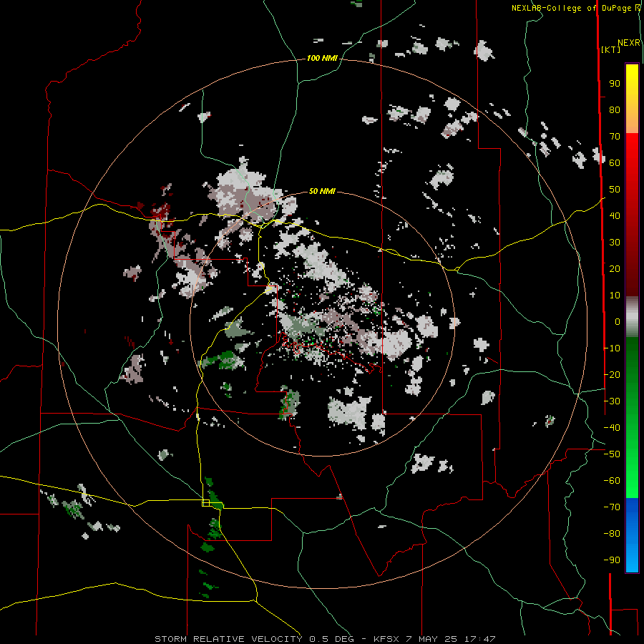
Task: Click the -50 tick label on color scale
Action: (x=612, y=454)
